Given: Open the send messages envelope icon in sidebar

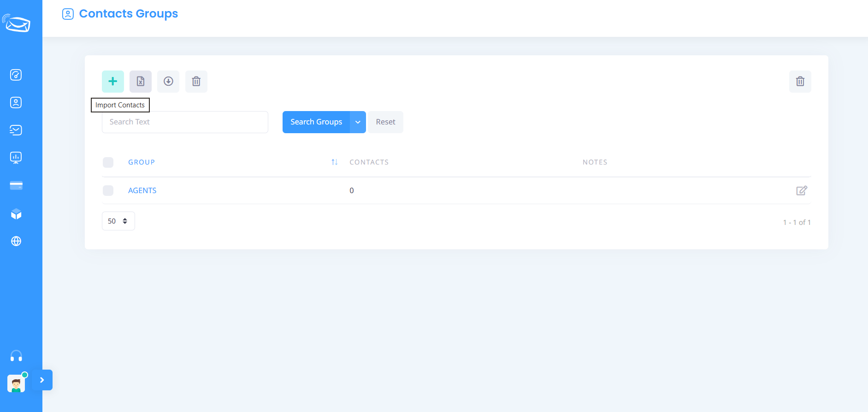Looking at the screenshot, I should [16, 130].
